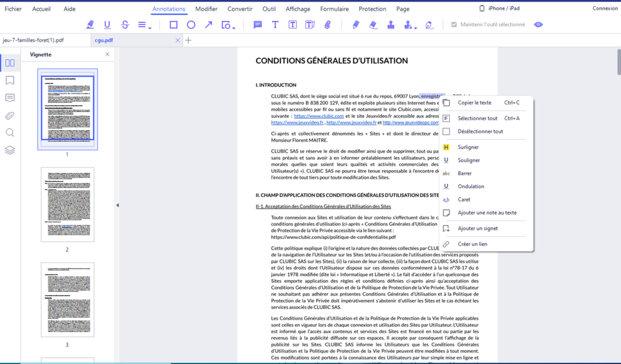Choose 'Sélectionner tout' in context menu
The width and height of the screenshot is (621, 364).
point(486,118)
